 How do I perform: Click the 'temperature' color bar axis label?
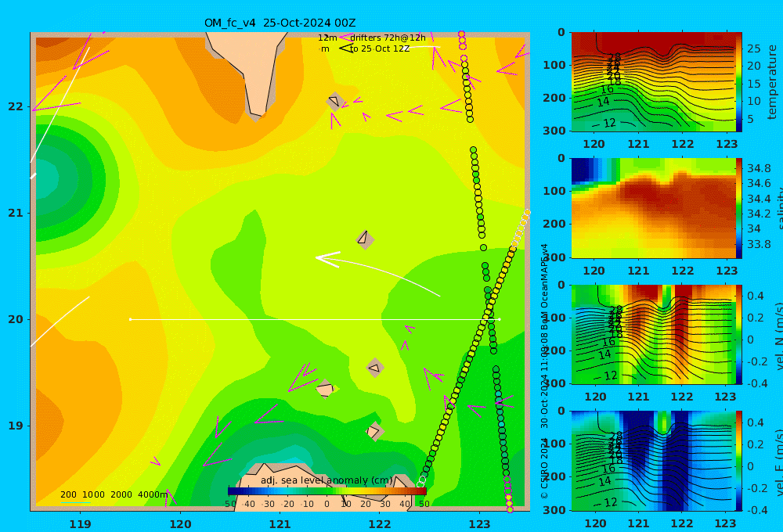(773, 82)
